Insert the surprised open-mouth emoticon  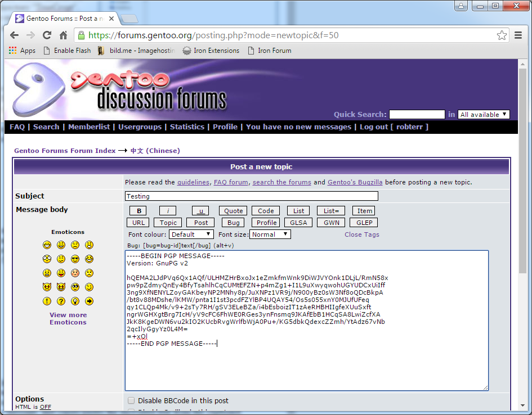[90, 245]
